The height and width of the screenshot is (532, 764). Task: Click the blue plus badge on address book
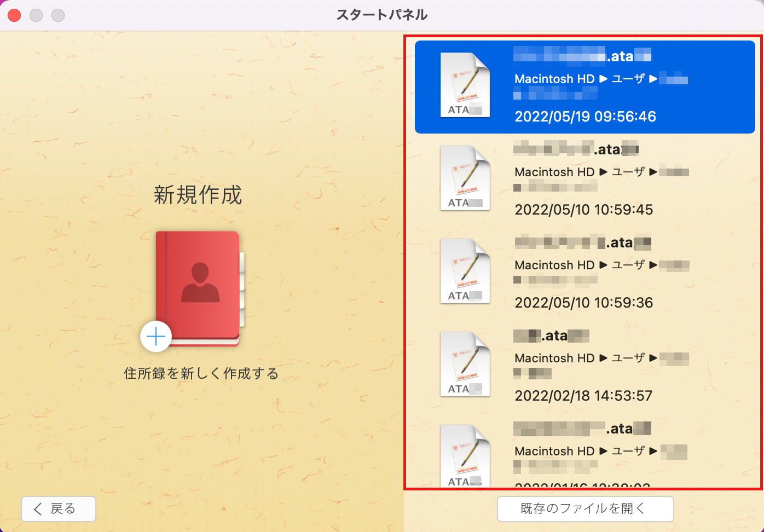156,337
